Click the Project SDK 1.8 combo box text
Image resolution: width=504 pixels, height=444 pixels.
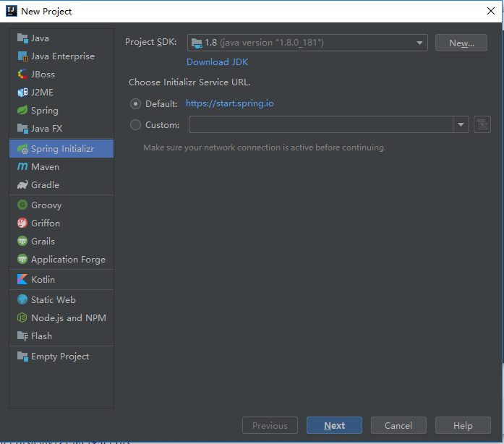[x=264, y=43]
